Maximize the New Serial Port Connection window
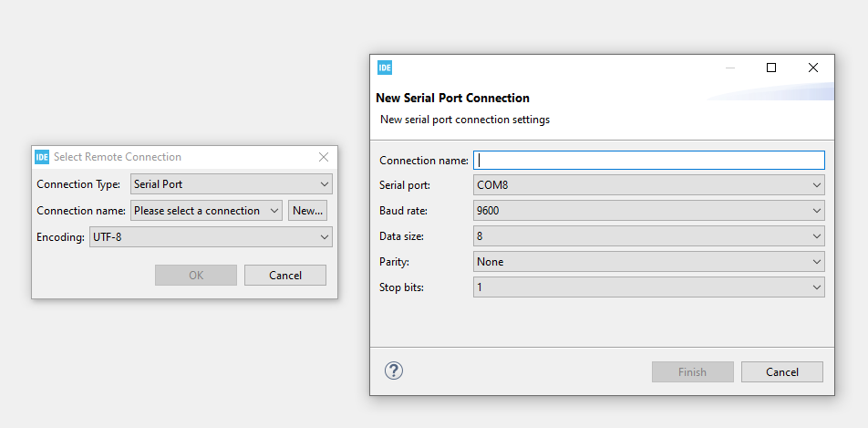Viewport: 868px width, 428px height. [x=771, y=68]
